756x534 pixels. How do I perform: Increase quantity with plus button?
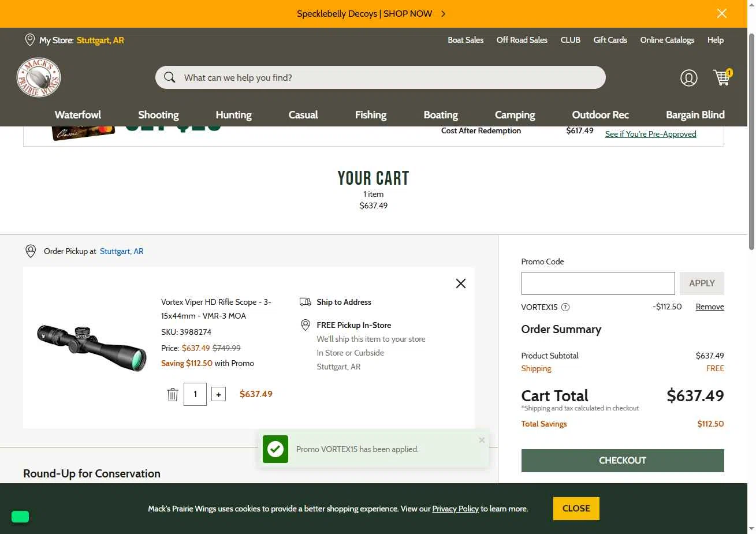(218, 395)
